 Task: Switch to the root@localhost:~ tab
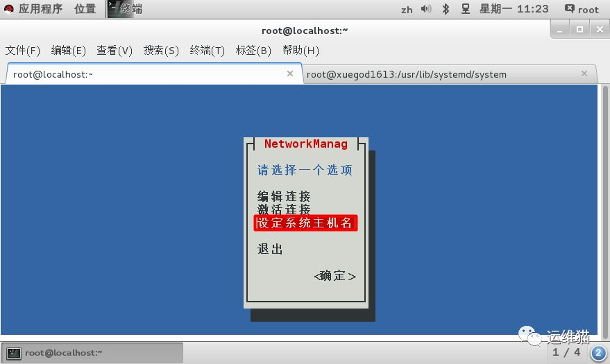point(154,73)
